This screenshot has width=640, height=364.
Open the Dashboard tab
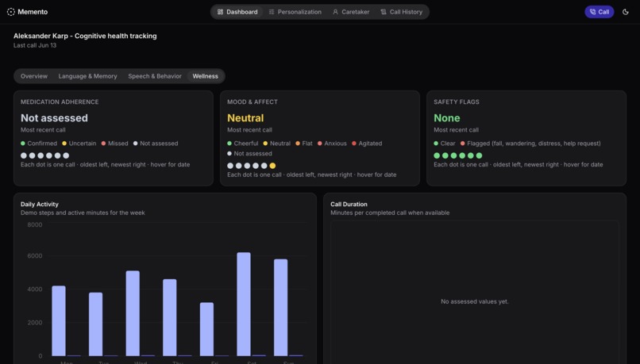point(237,12)
